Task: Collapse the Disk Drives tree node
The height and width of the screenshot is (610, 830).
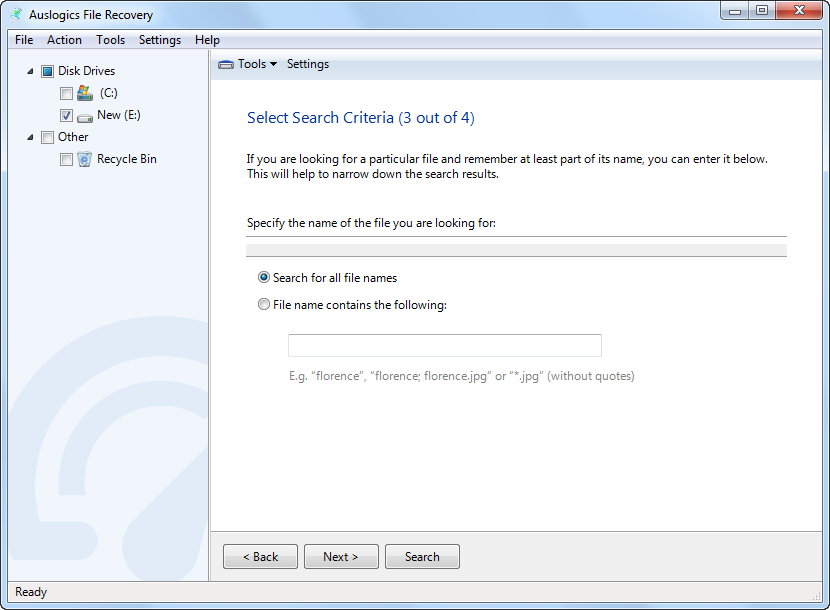Action: point(30,71)
